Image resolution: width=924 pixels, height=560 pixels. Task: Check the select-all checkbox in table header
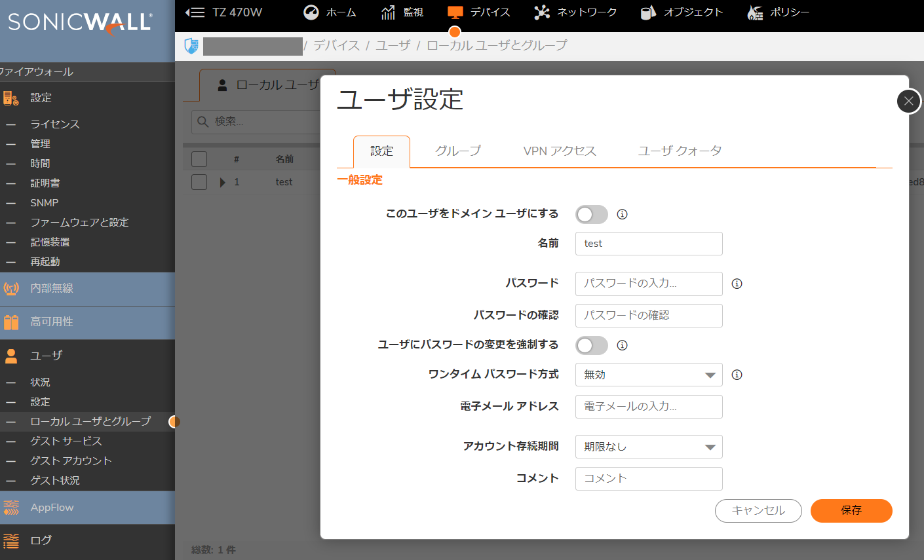pos(199,159)
